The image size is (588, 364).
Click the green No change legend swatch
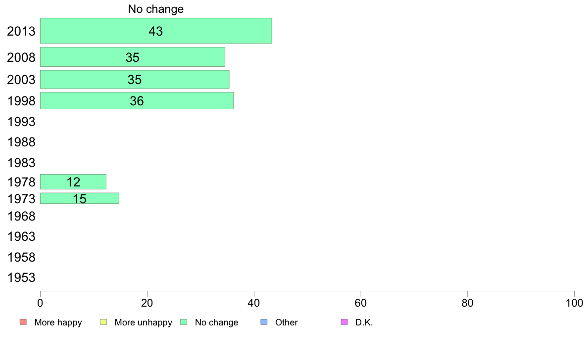pos(184,322)
